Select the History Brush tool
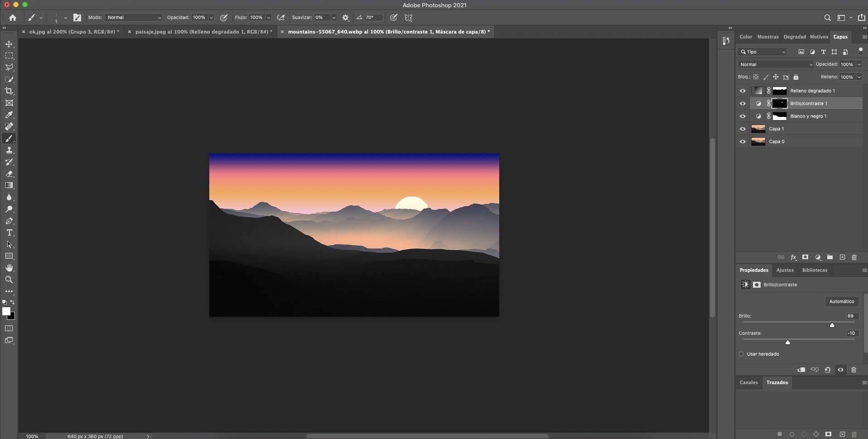Screen dimensions: 868x439 (9, 162)
